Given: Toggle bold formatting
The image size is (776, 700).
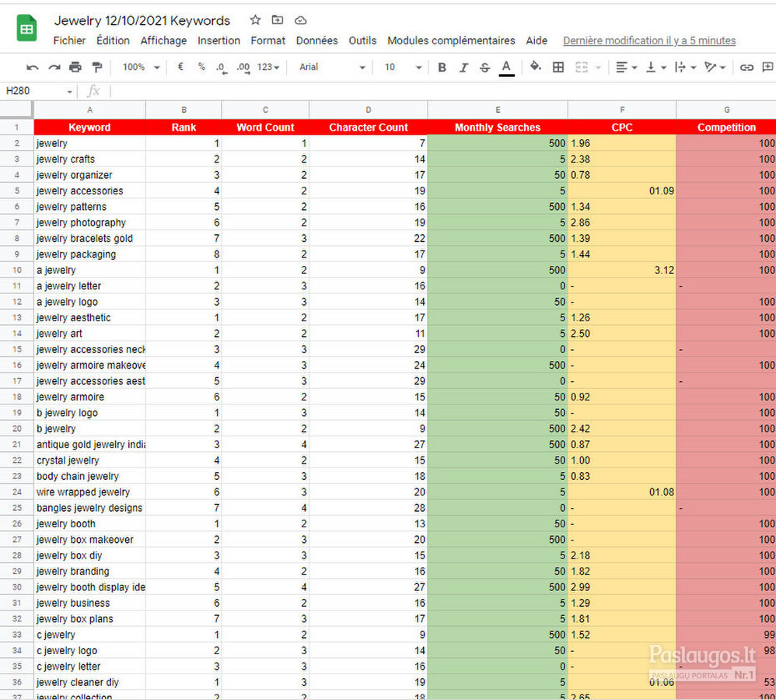Looking at the screenshot, I should (x=442, y=68).
